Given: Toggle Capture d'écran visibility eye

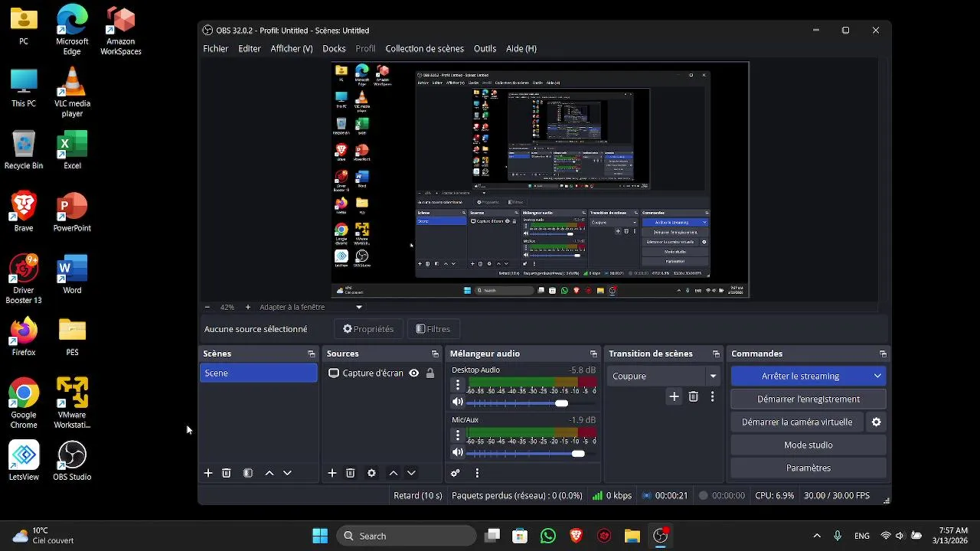Looking at the screenshot, I should pos(414,373).
